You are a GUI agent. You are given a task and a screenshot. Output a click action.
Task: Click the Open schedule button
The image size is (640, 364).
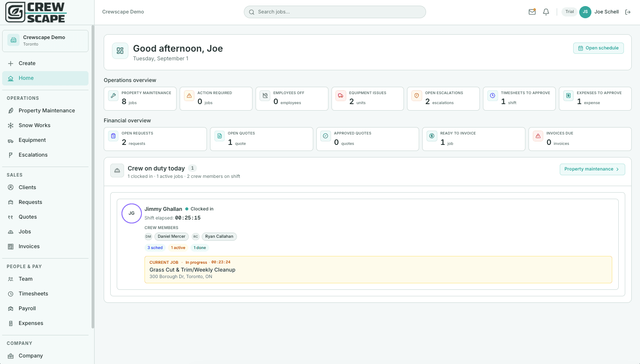pyautogui.click(x=598, y=48)
